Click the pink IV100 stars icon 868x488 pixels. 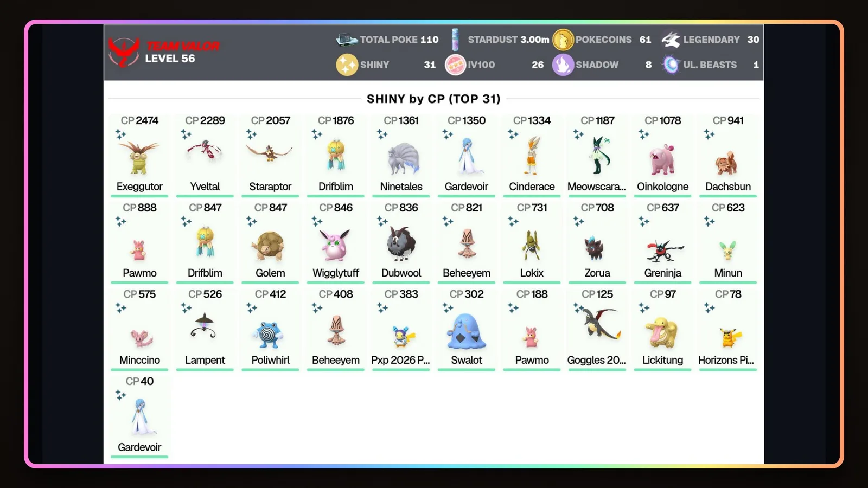[x=456, y=65]
